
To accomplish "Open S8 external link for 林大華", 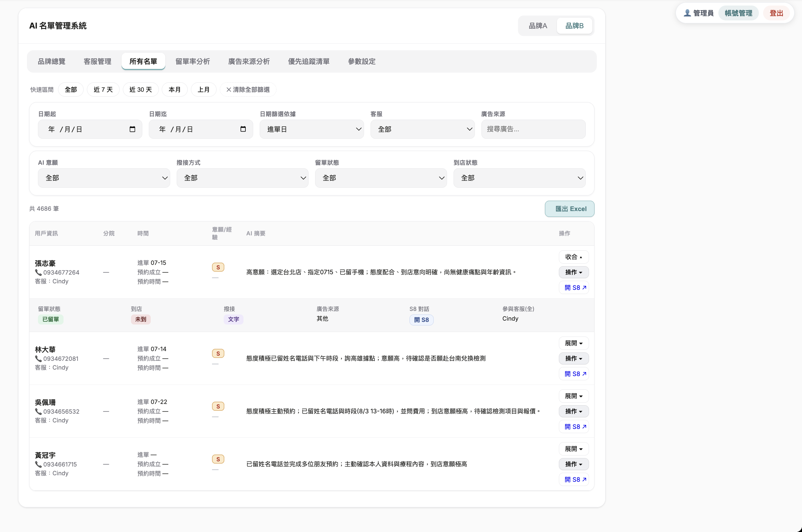I will point(574,373).
